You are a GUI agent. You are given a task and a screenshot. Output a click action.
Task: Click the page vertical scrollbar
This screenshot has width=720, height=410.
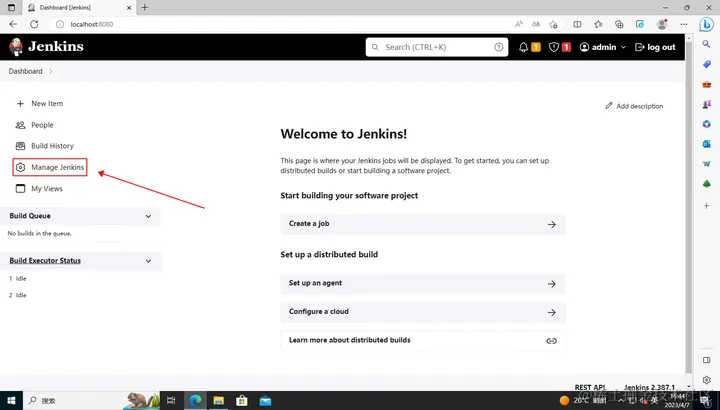coord(688,207)
